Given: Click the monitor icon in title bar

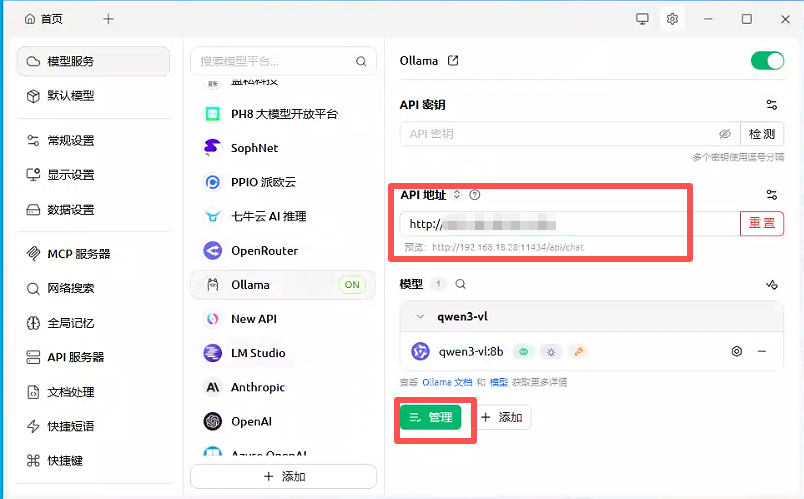Looking at the screenshot, I should coord(642,19).
